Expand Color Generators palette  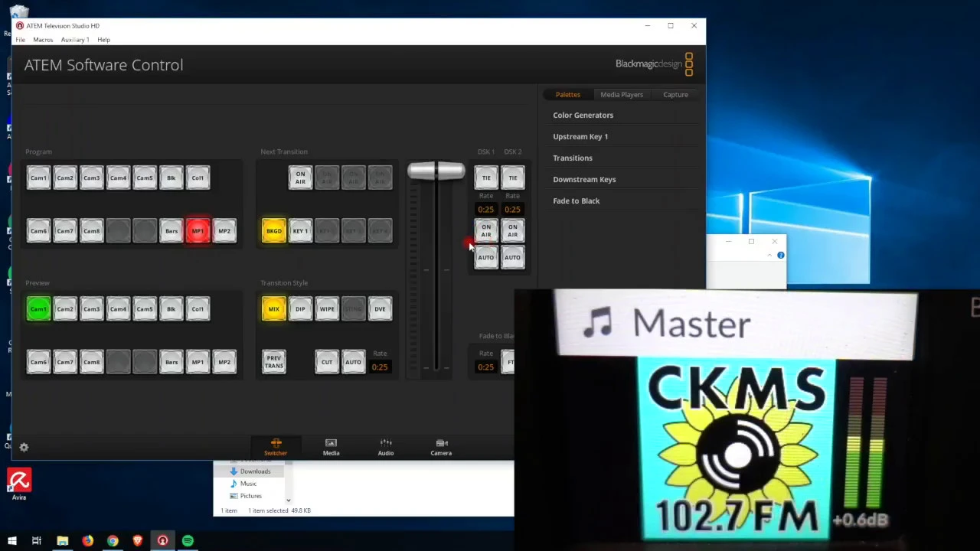click(x=583, y=115)
